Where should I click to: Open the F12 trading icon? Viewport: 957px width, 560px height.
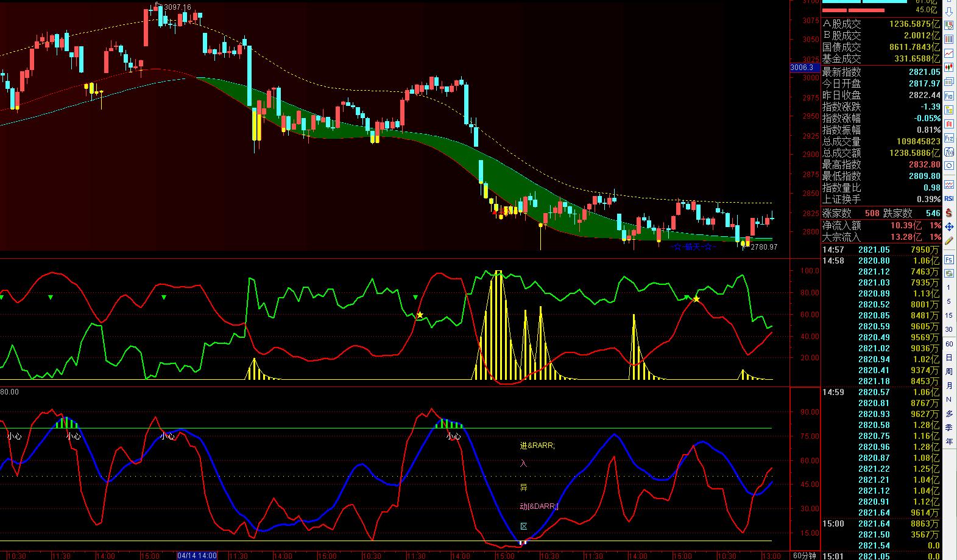click(949, 138)
